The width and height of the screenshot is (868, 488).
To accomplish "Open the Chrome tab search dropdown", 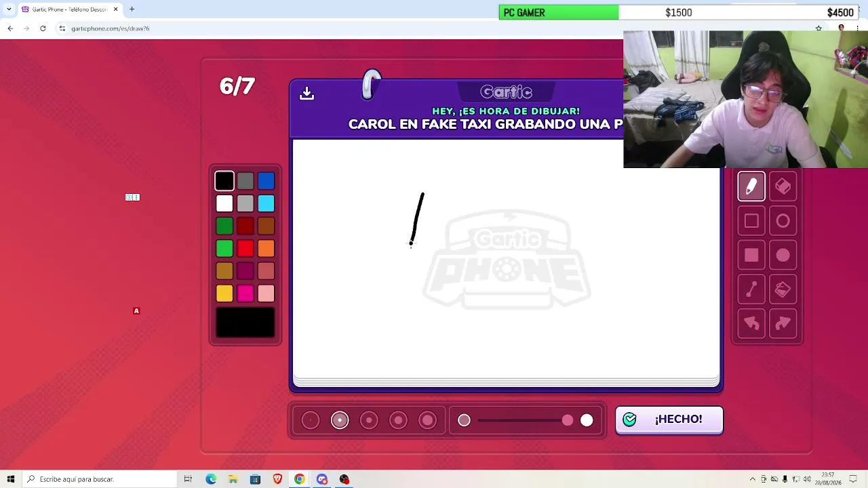I will pyautogui.click(x=9, y=9).
